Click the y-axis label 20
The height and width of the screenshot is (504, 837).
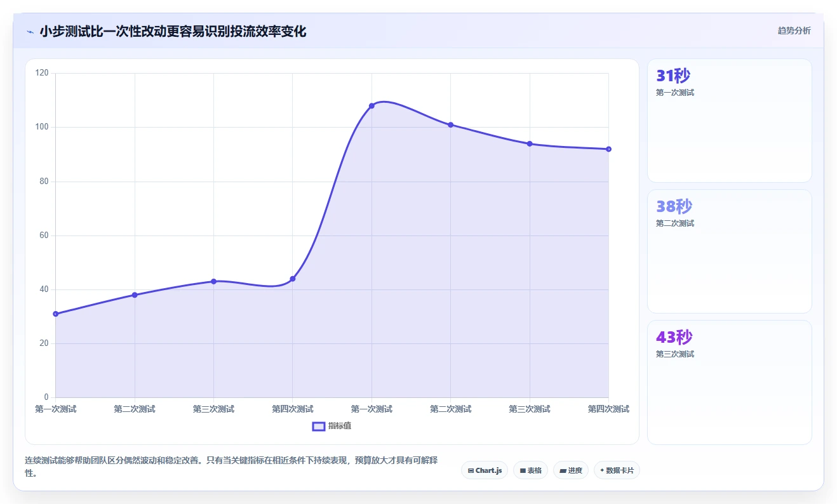pyautogui.click(x=44, y=343)
